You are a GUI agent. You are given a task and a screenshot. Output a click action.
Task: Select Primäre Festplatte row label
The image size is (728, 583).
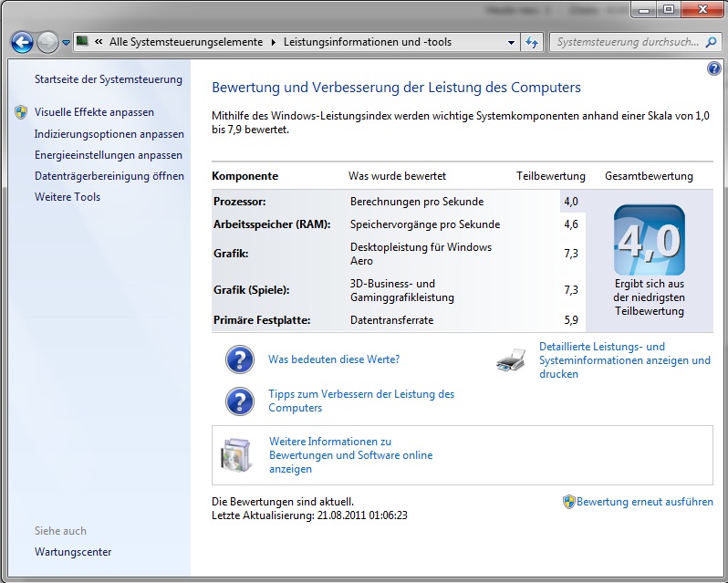tap(262, 320)
